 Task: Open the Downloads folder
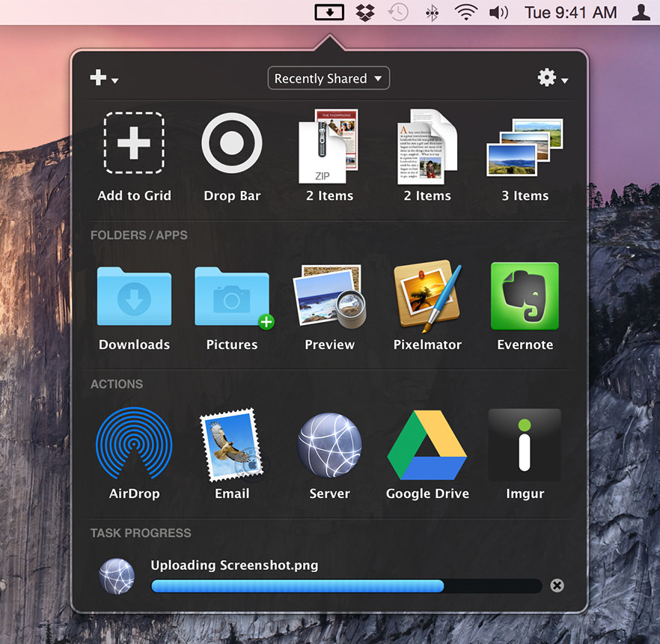tap(134, 296)
